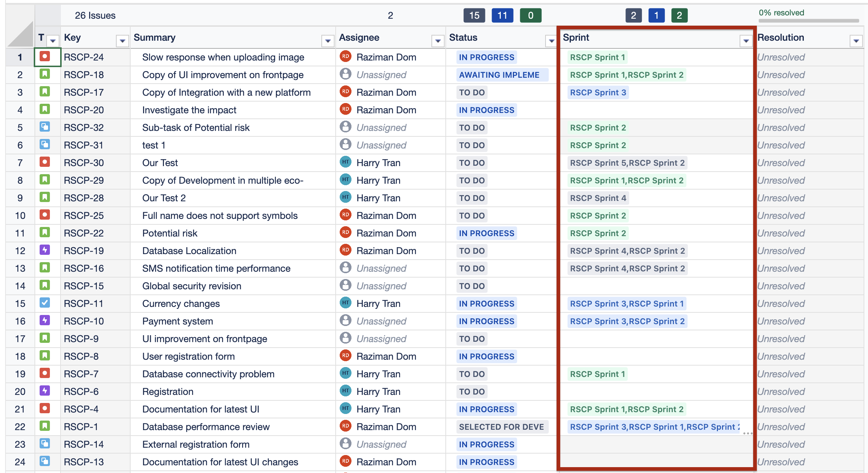
Task: Click the story icon for RSCP-18
Action: [45, 74]
